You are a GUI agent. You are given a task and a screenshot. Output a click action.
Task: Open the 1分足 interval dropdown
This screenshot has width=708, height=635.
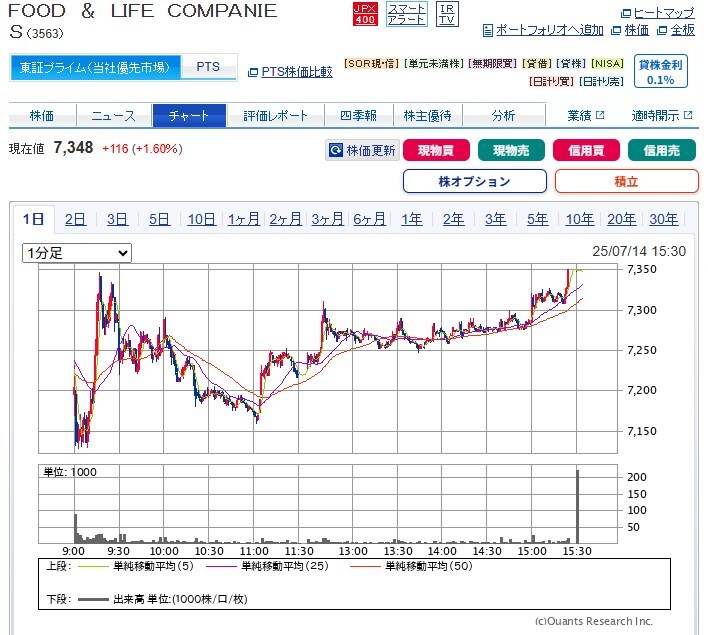(77, 253)
